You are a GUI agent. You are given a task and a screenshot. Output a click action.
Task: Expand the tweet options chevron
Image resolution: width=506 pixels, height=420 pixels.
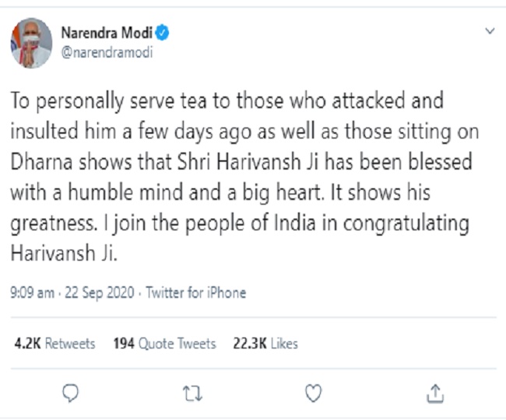tap(489, 32)
